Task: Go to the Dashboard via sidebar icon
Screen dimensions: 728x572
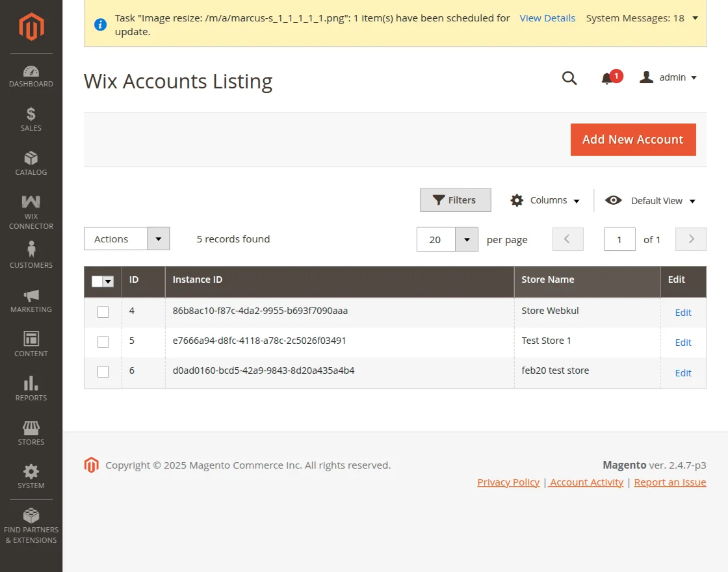Action: pos(31,73)
